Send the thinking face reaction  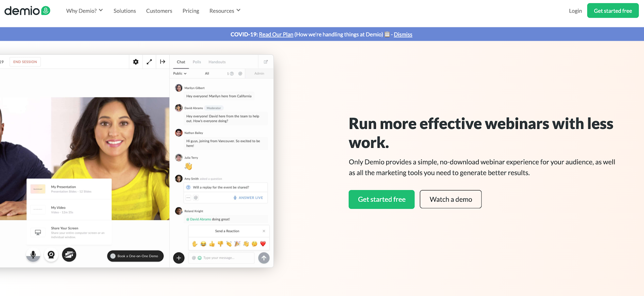tap(254, 244)
